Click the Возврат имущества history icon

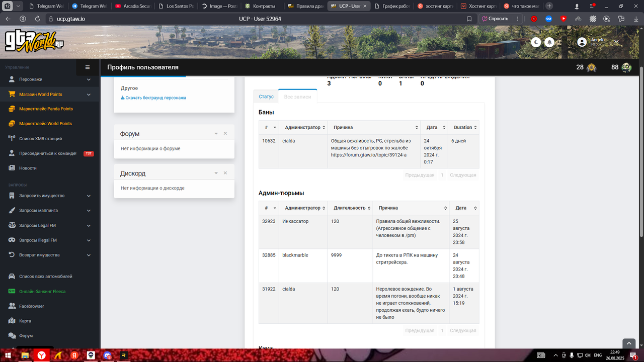[12, 255]
